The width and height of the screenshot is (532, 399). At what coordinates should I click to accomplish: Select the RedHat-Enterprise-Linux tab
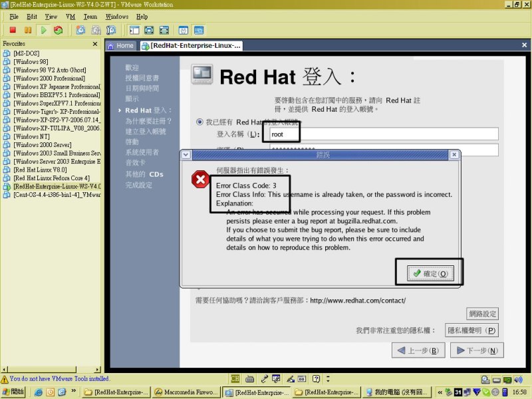click(x=192, y=45)
